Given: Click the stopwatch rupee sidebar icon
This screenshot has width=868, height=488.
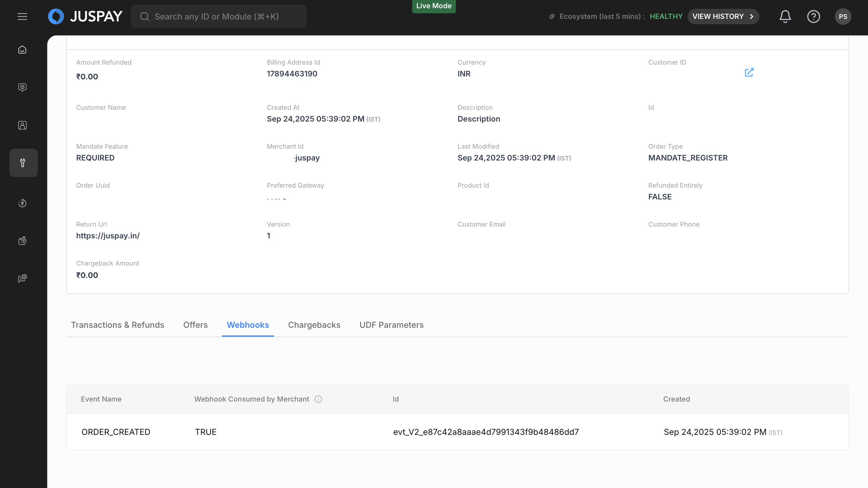Looking at the screenshot, I should pyautogui.click(x=22, y=241).
